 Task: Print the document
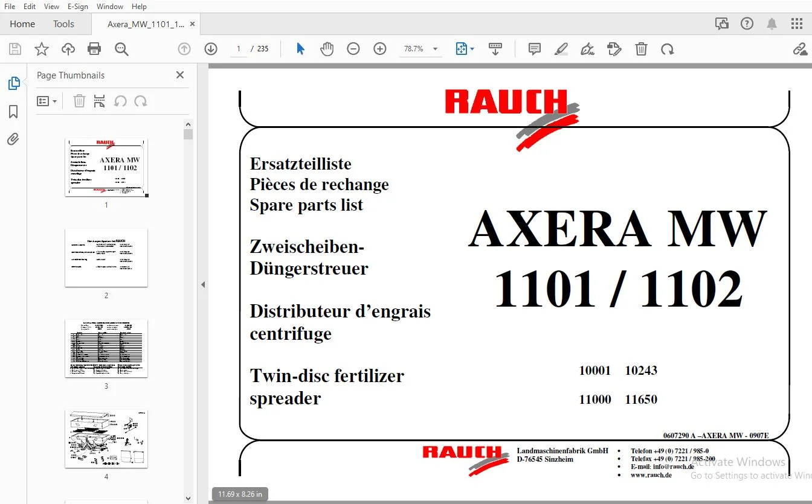94,49
